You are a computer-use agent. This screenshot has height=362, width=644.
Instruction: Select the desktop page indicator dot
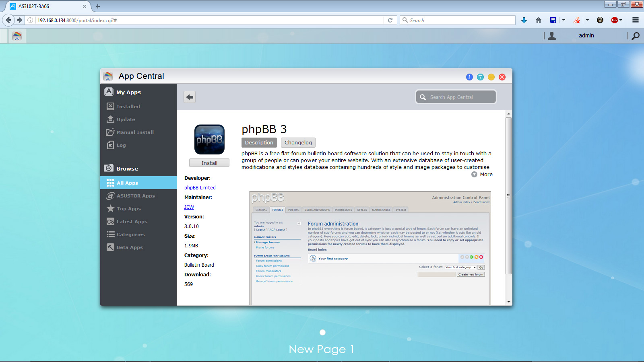[x=322, y=332]
